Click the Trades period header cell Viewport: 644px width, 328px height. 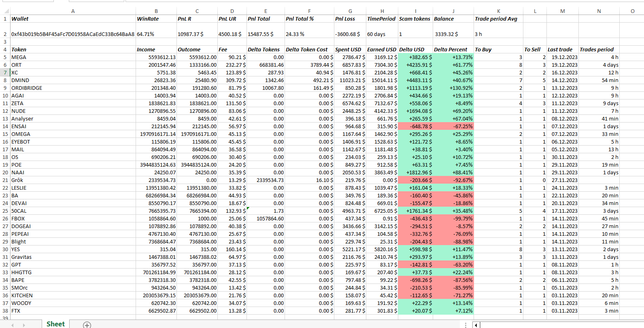599,50
